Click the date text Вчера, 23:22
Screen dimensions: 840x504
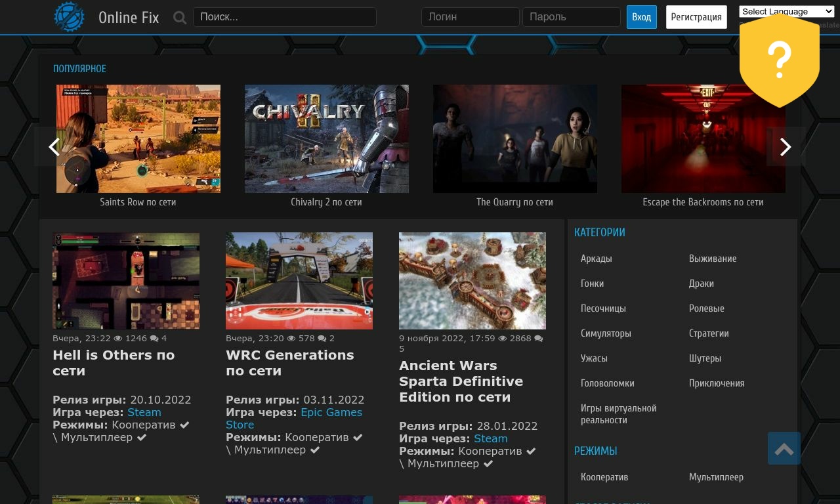[x=81, y=339]
